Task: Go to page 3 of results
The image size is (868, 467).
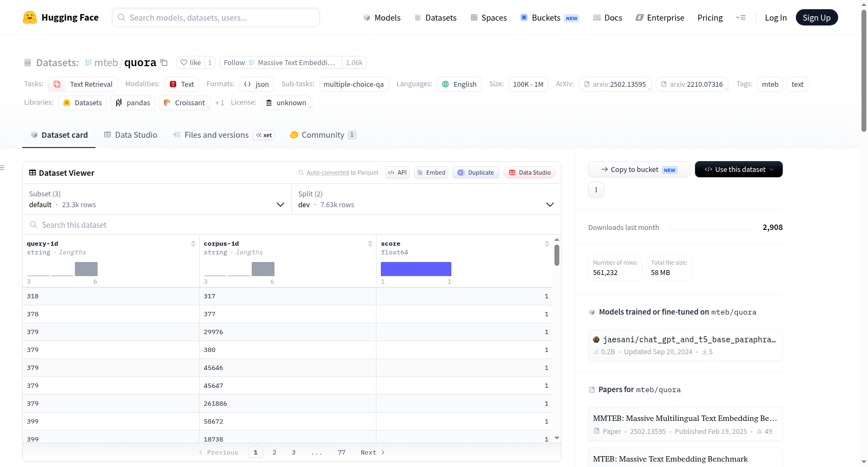Action: click(293, 452)
